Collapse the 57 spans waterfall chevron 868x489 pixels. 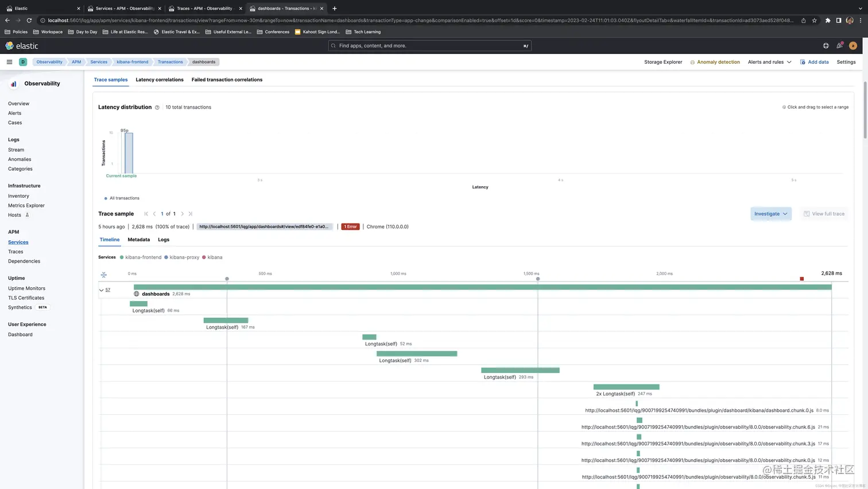coord(102,290)
